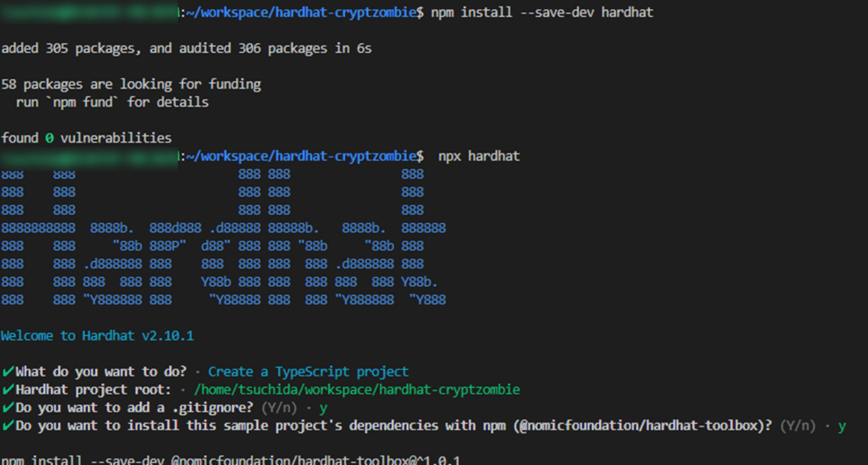The width and height of the screenshot is (868, 465).
Task: Click the checkmark before the .gitignore question
Action: point(7,407)
